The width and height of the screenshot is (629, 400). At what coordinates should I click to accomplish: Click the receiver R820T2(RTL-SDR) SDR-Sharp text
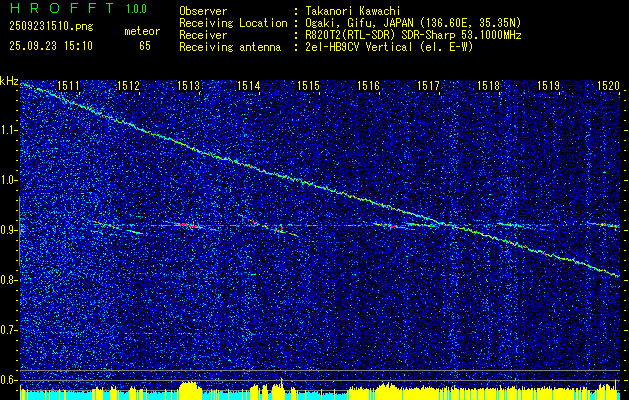pyautogui.click(x=413, y=35)
